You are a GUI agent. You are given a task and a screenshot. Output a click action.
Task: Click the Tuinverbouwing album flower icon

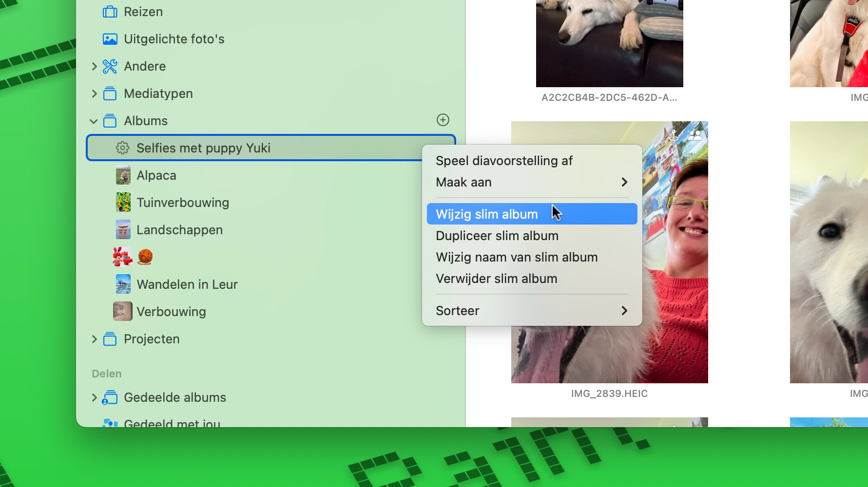coord(123,203)
